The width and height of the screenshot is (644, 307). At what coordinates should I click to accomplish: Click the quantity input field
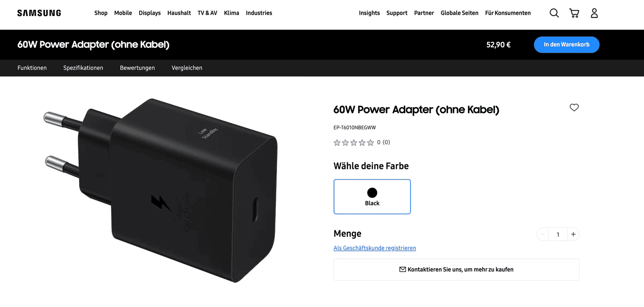[x=558, y=234]
